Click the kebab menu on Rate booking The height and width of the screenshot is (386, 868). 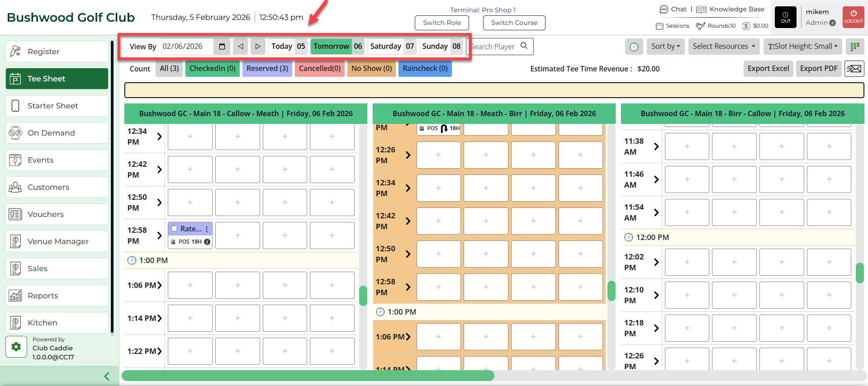click(207, 229)
